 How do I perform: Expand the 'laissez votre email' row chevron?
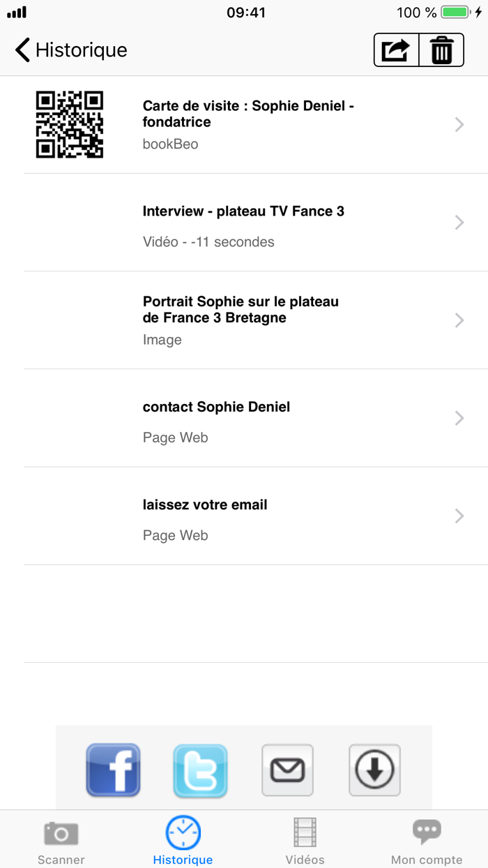[x=459, y=516]
